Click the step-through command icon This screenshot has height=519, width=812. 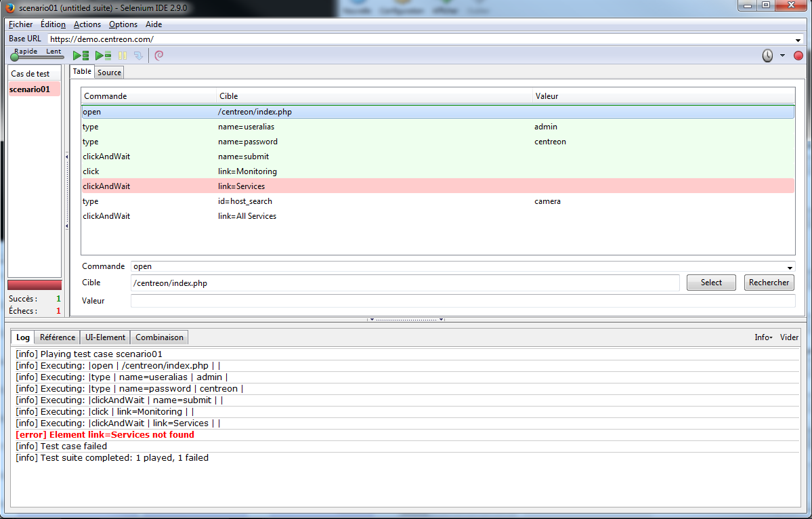[x=138, y=56]
